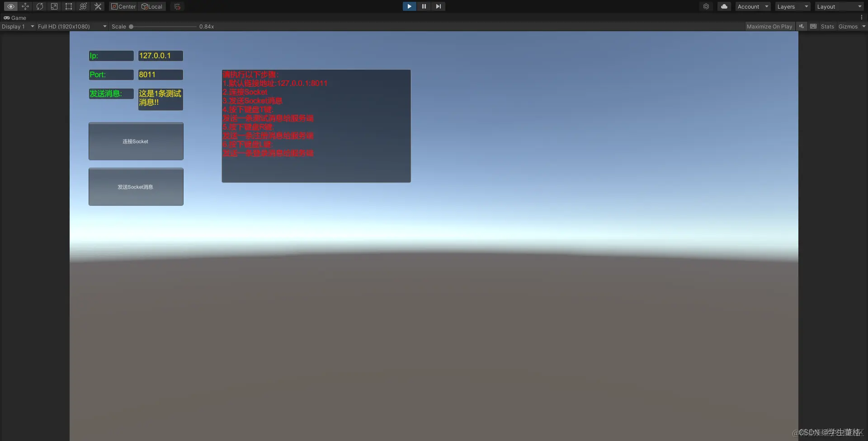Open the cloud services icon
The width and height of the screenshot is (868, 441).
tap(724, 6)
